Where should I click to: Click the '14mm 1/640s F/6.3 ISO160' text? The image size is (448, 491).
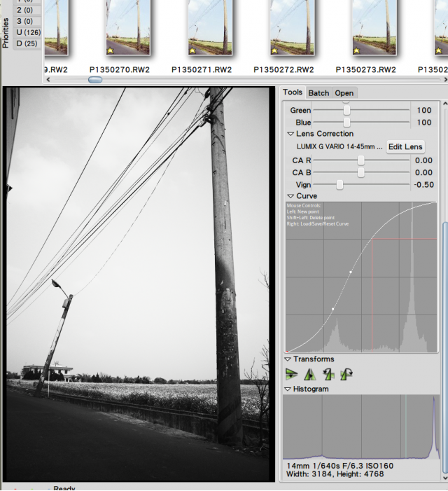[340, 466]
